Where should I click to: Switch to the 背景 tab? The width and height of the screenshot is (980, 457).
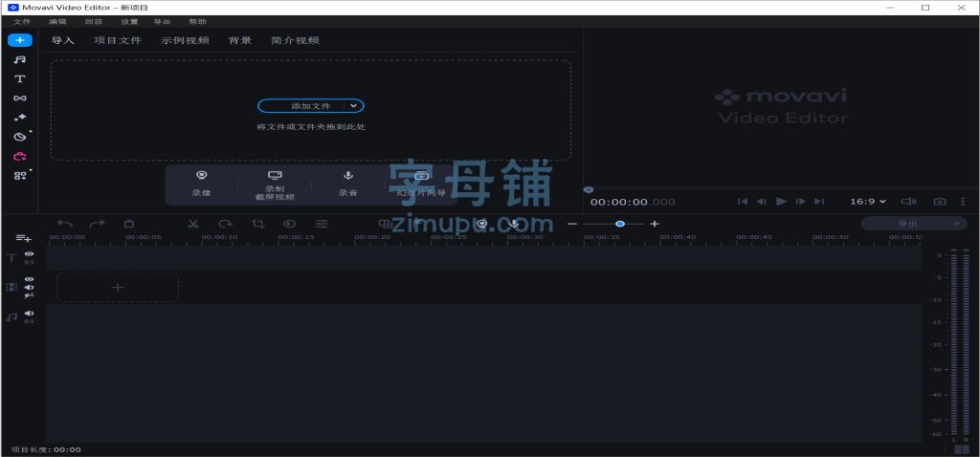point(240,40)
